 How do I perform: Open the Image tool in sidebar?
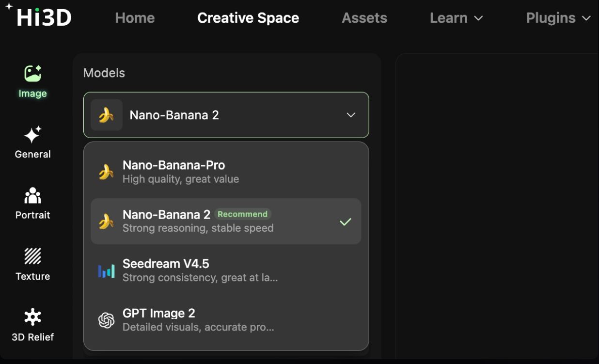(x=32, y=81)
